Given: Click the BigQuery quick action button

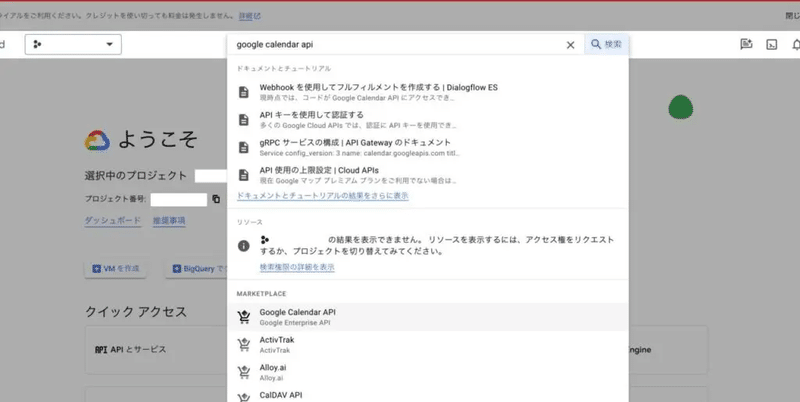Looking at the screenshot, I should click(x=196, y=268).
